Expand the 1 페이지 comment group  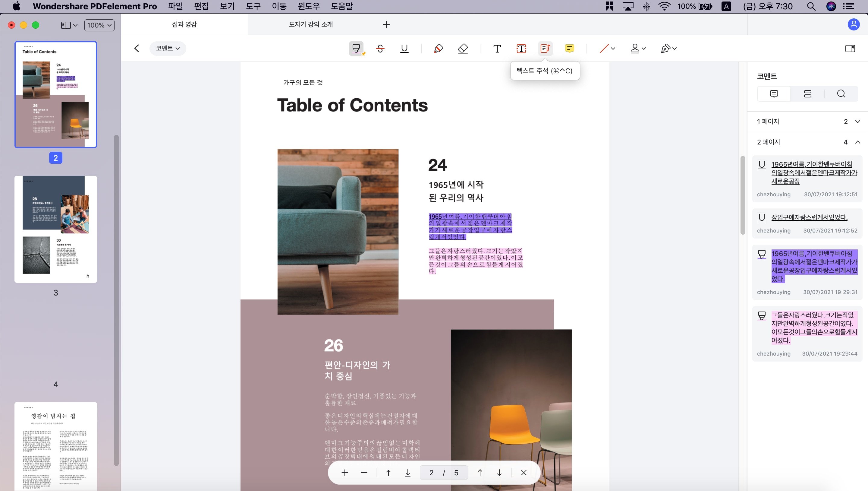click(x=858, y=122)
